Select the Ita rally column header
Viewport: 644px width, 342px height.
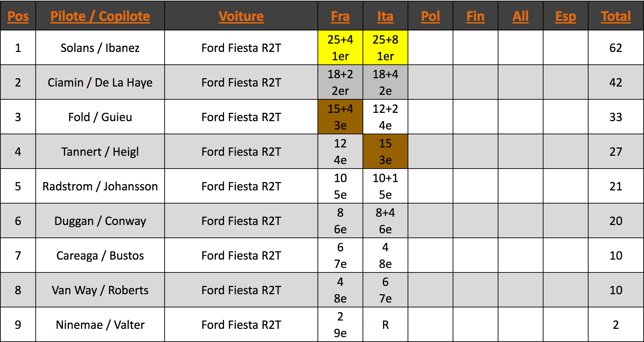385,16
